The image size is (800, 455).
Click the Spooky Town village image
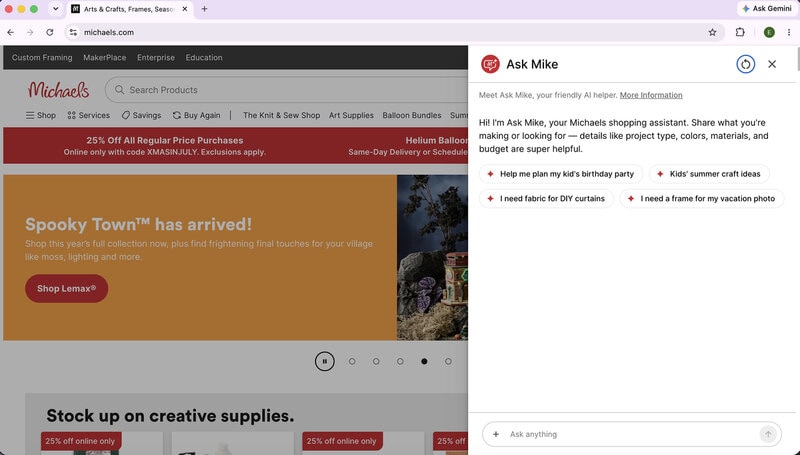click(432, 258)
